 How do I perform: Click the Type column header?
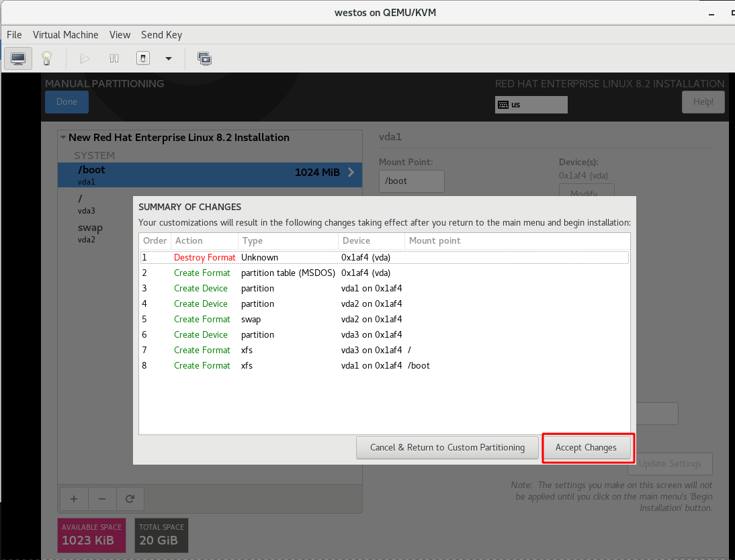[x=288, y=240]
